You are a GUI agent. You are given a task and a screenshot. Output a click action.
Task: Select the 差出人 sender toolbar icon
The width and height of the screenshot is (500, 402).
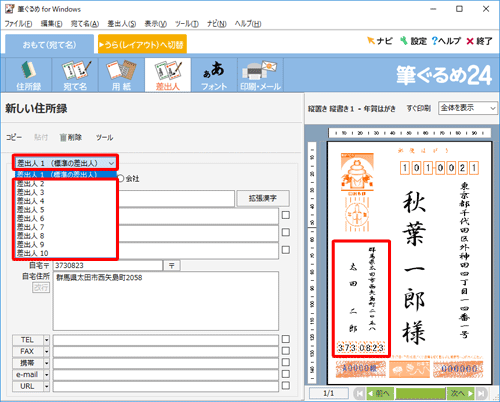pyautogui.click(x=168, y=75)
